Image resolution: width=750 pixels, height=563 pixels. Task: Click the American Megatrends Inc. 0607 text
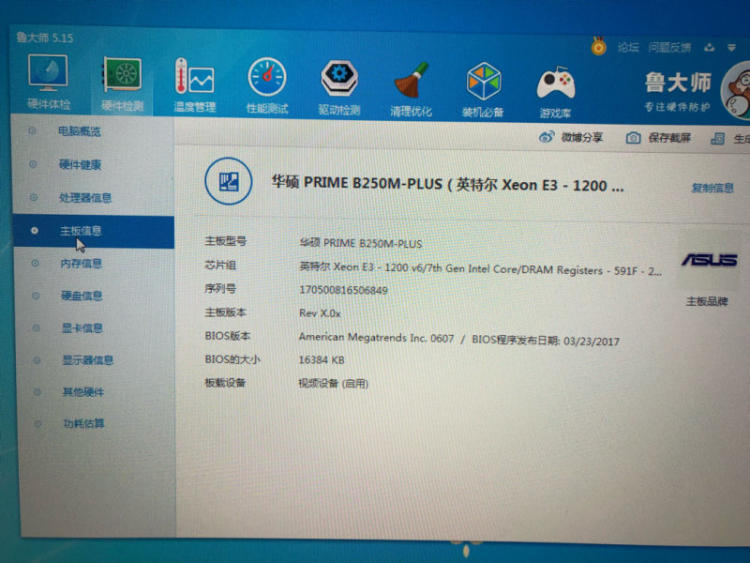(x=376, y=338)
